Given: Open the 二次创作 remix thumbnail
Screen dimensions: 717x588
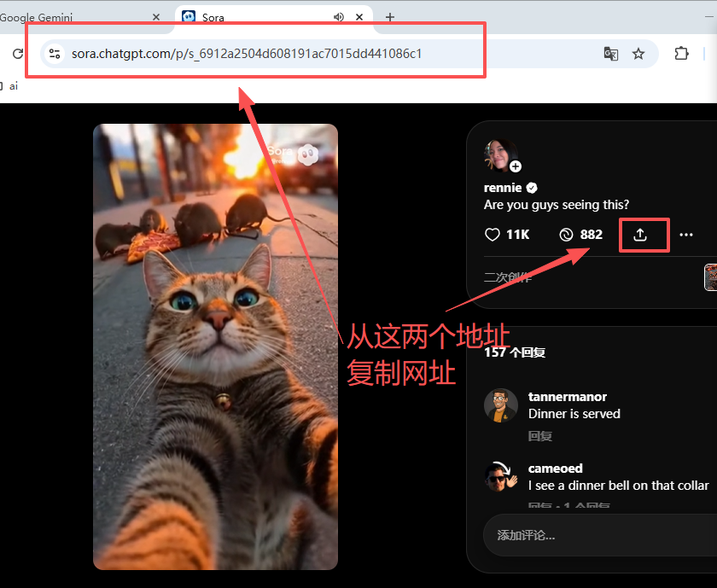Looking at the screenshot, I should (710, 277).
